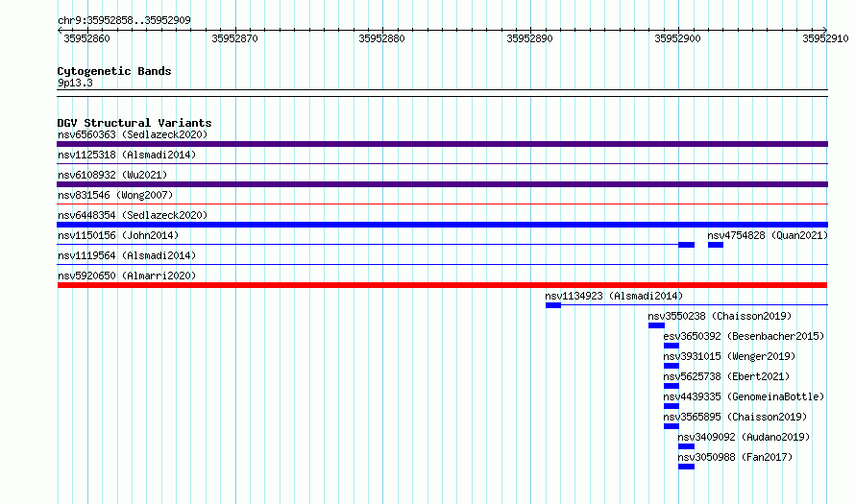
Task: Click the blue block under esv3650392 label
Action: point(672,346)
